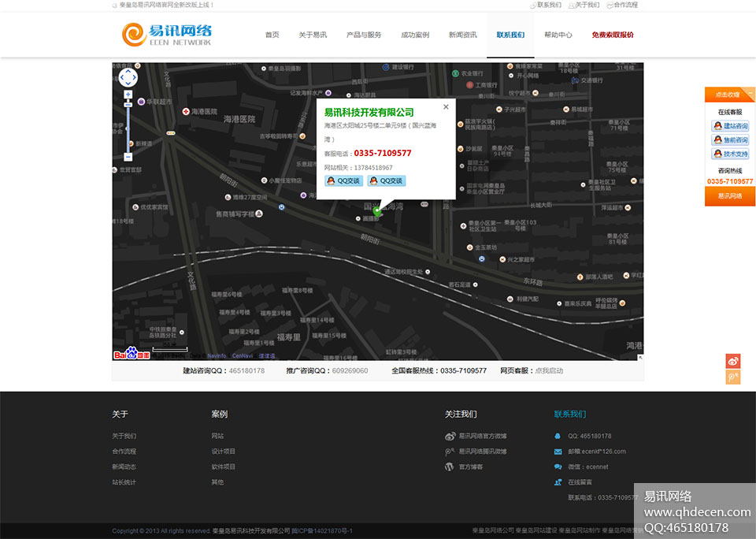
Task: Click the 建设银行 map marker
Action: point(386,67)
